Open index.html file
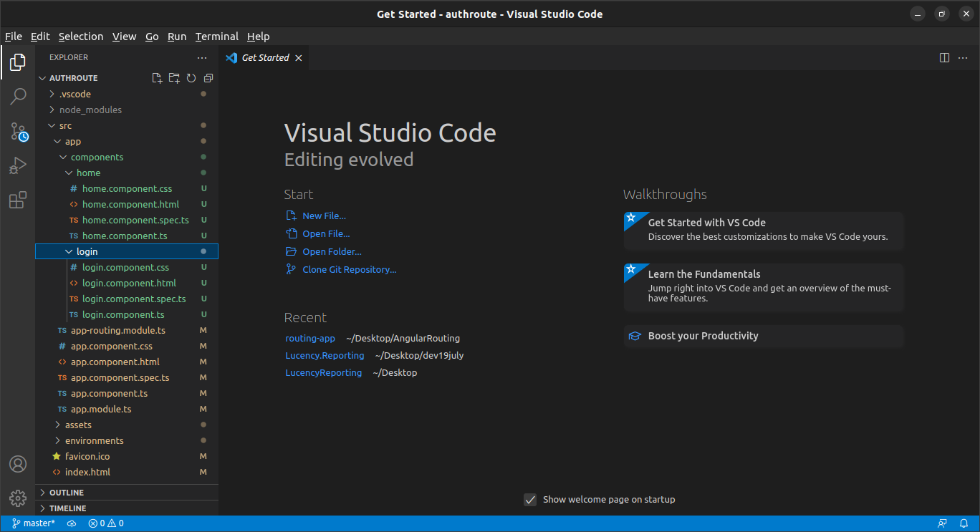 127,472
